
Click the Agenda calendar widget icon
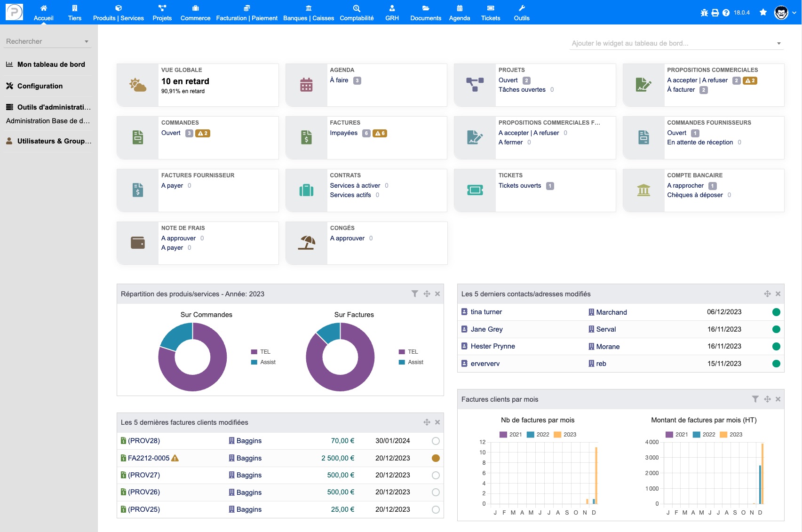[x=306, y=85]
